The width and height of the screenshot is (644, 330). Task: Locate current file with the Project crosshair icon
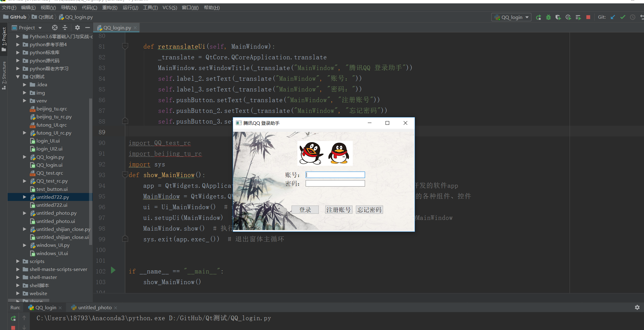coord(55,28)
